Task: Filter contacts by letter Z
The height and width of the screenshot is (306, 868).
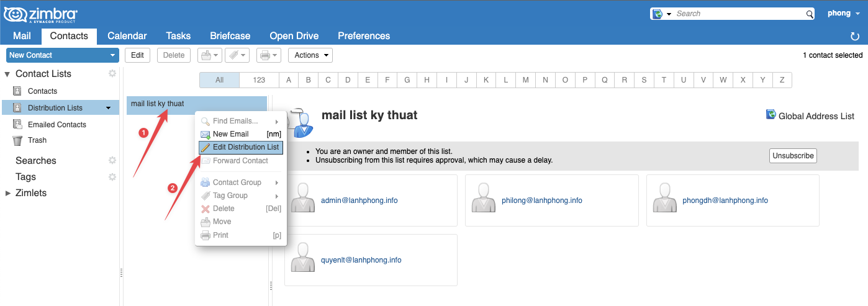Action: pos(782,80)
